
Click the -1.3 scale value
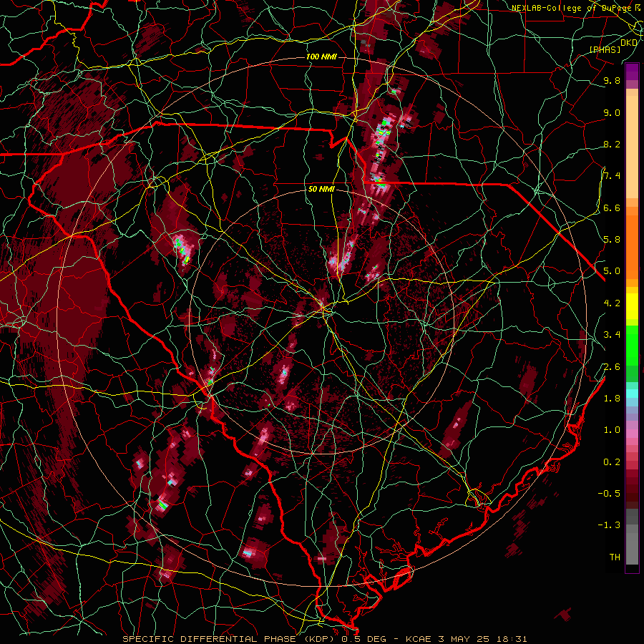point(609,525)
